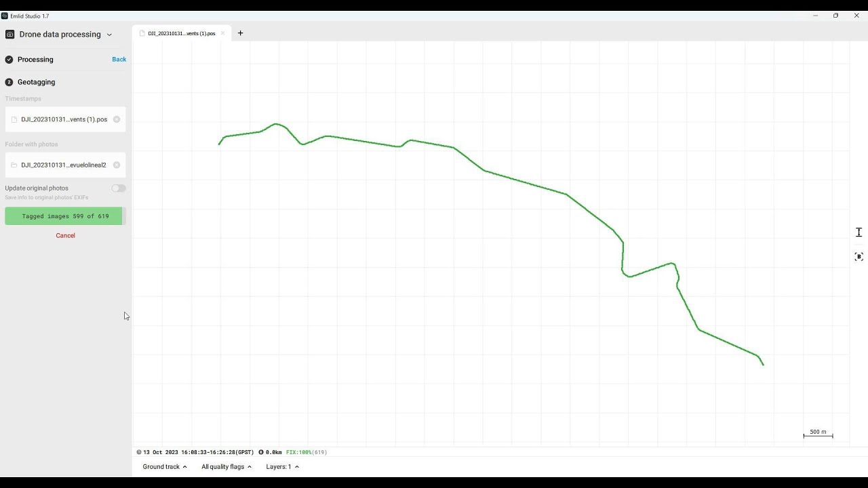Viewport: 868px width, 488px height.
Task: Click the clock icon in the status bar
Action: click(x=139, y=452)
